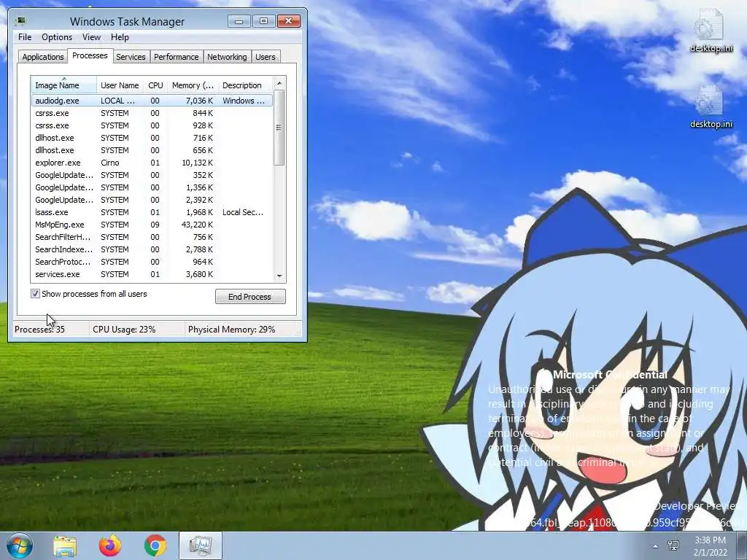The width and height of the screenshot is (747, 560).
Task: Select the SearchProtoc... process row
Action: point(152,262)
